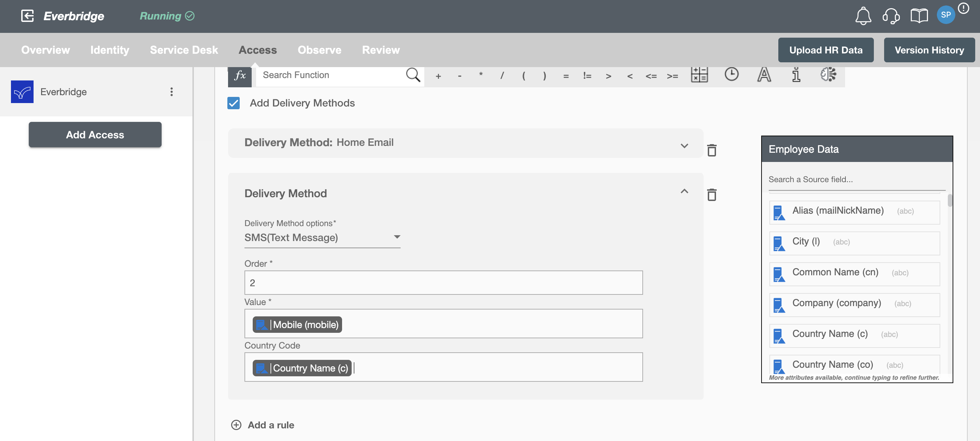Switch to the Access tab

click(257, 49)
